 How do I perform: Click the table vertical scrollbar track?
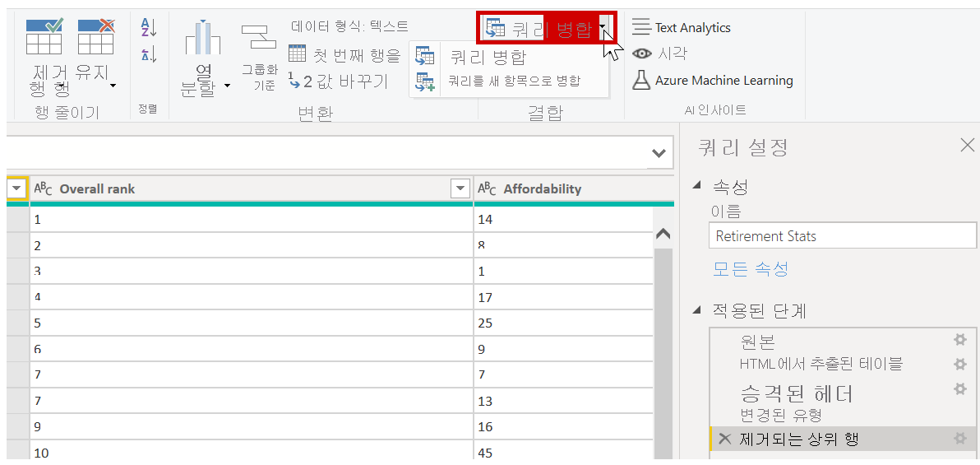(x=663, y=354)
